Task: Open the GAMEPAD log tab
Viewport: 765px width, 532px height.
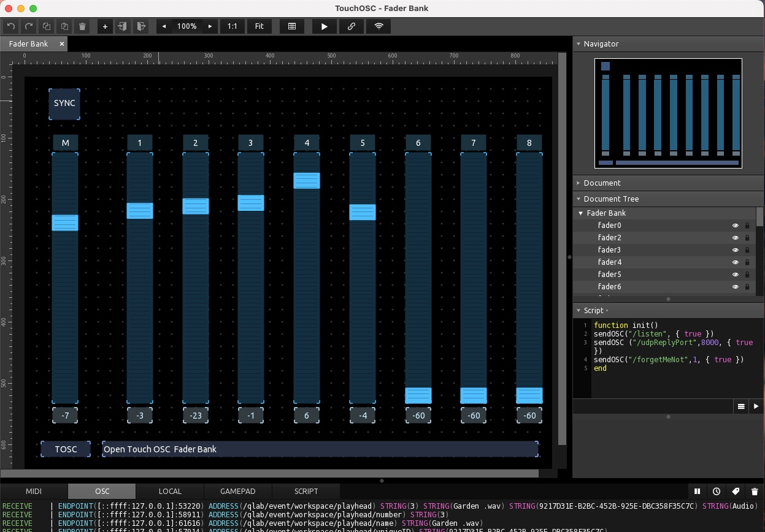Action: coord(237,491)
